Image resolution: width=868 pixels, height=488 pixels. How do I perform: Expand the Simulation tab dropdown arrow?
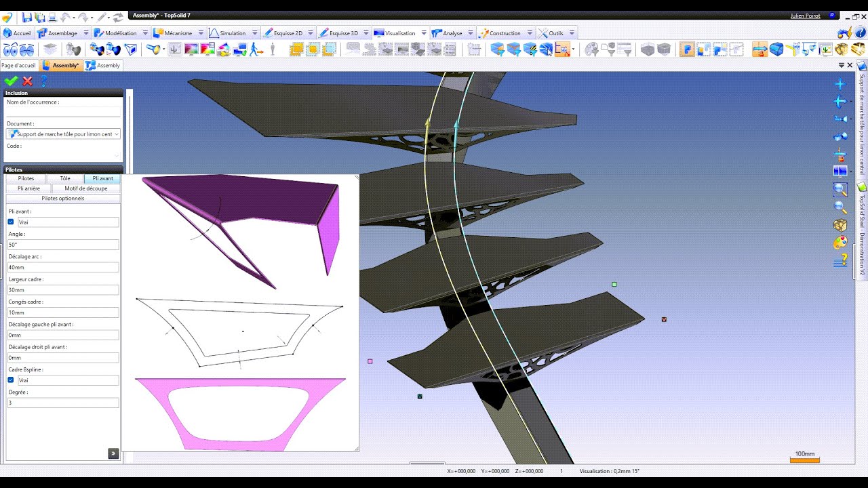(255, 33)
